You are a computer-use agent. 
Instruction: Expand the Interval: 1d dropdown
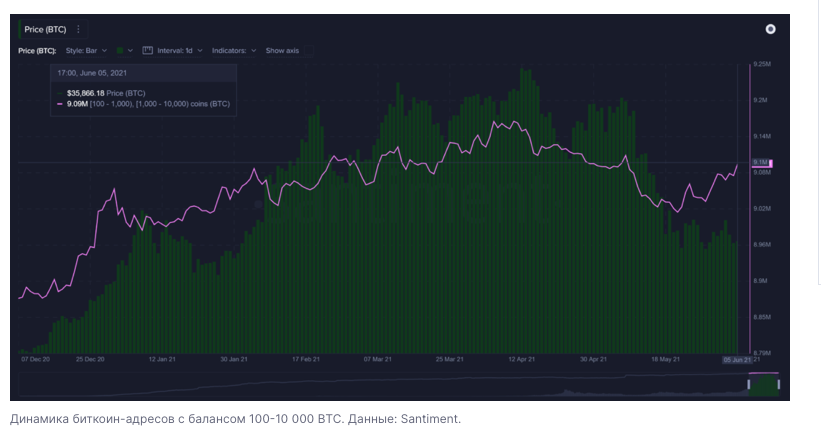(x=179, y=50)
